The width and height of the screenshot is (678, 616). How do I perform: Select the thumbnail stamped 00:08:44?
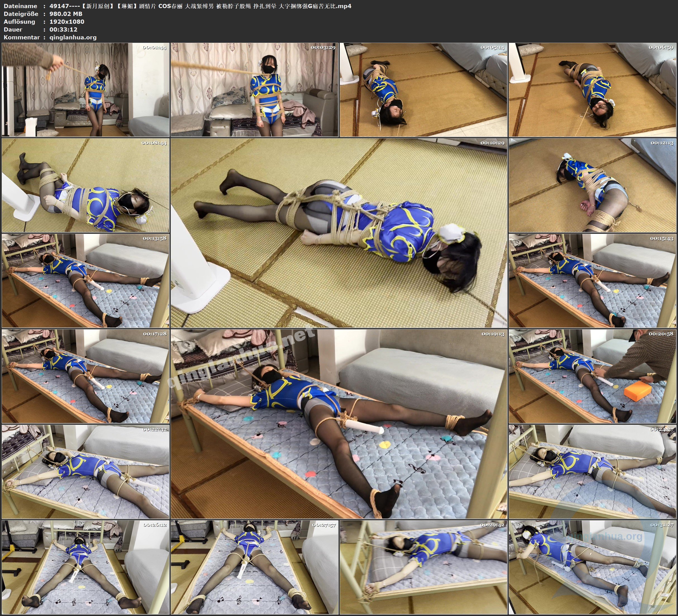pos(85,185)
